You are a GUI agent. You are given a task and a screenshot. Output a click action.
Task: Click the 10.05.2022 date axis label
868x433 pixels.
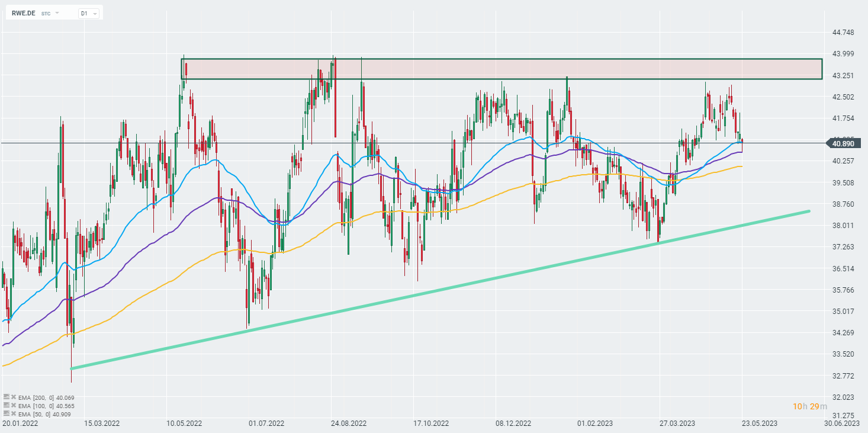[x=184, y=424]
